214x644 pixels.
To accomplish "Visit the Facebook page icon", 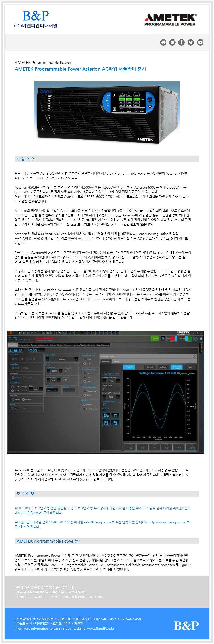I will tap(181, 42).
